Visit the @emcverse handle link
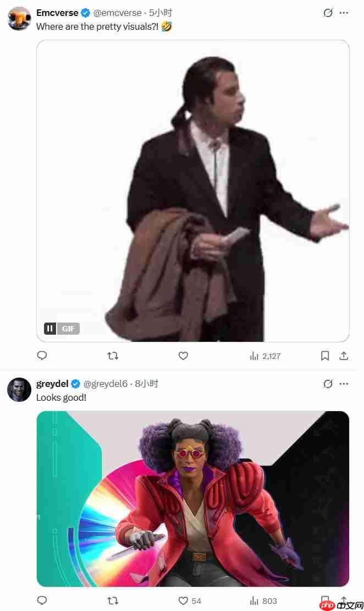 click(117, 13)
